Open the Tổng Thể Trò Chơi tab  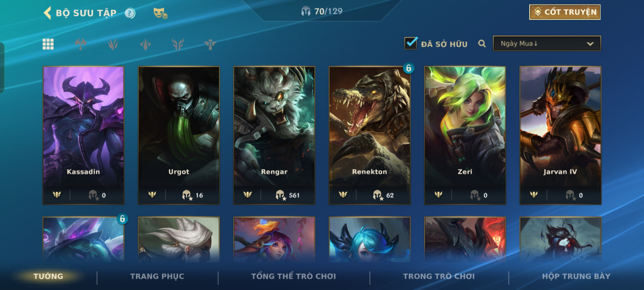pyautogui.click(x=294, y=276)
